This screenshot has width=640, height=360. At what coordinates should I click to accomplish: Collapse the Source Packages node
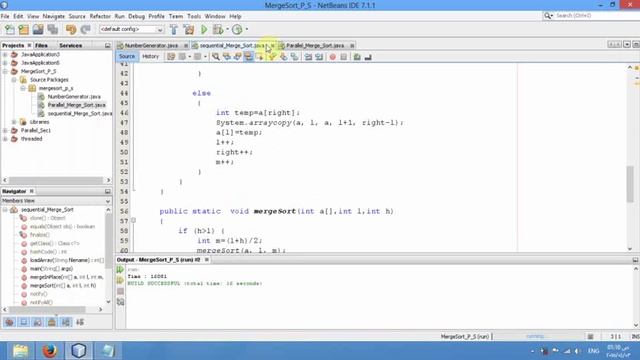[14, 80]
